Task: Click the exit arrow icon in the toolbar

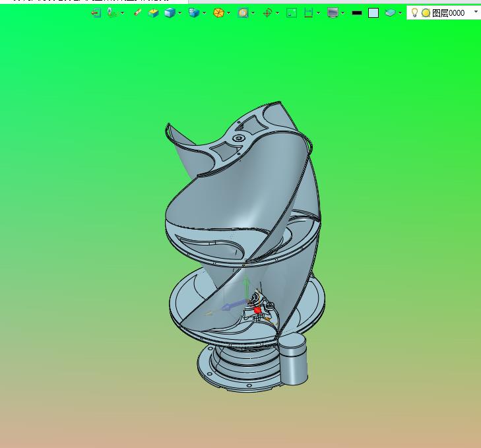Action: point(96,13)
